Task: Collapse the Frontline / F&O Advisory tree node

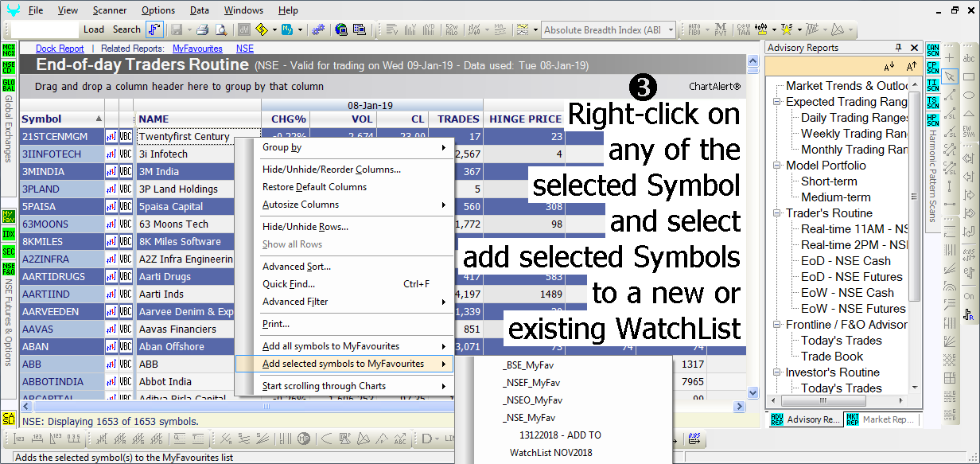Action: pyautogui.click(x=776, y=325)
